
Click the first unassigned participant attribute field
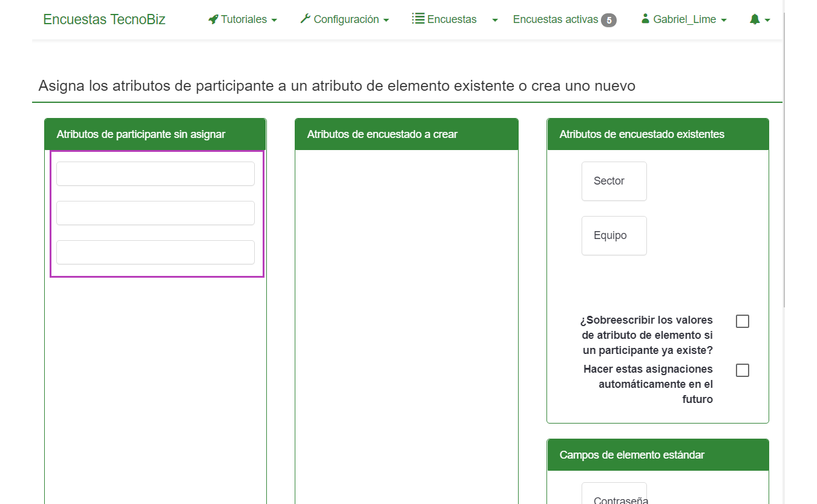coord(156,174)
